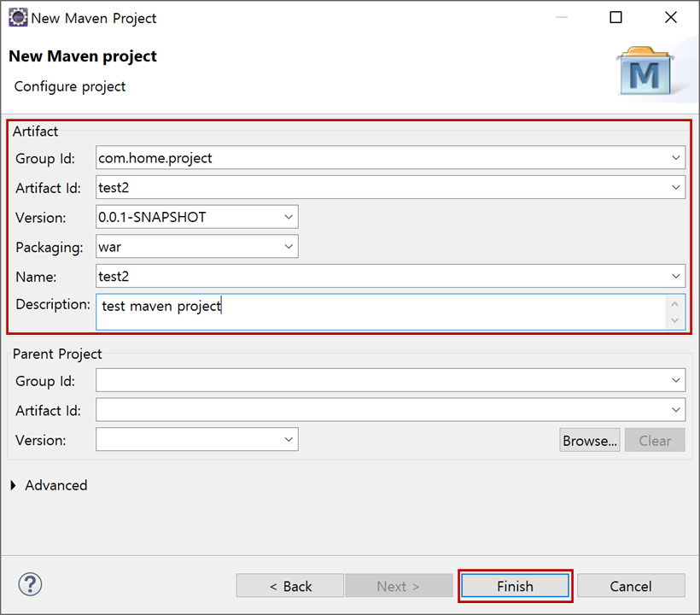This screenshot has height=615, width=700.
Task: Open the Artifact Group Id dropdown arrow
Action: pyautogui.click(x=676, y=158)
